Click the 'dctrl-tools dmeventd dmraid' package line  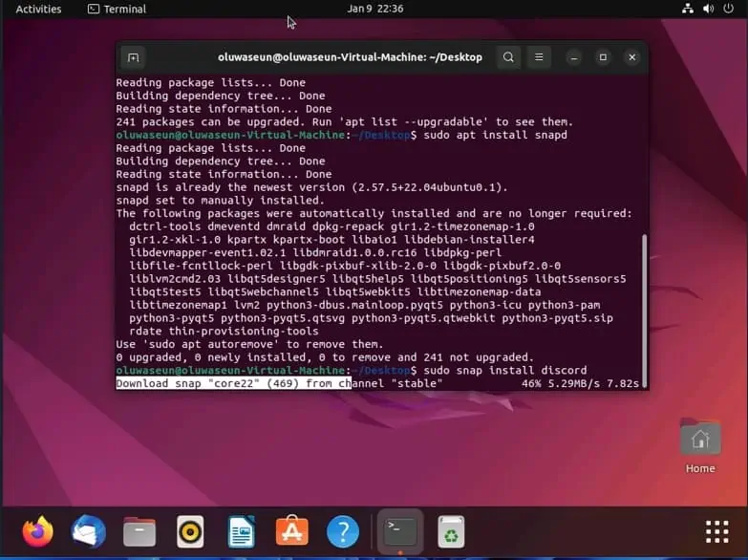coord(331,226)
